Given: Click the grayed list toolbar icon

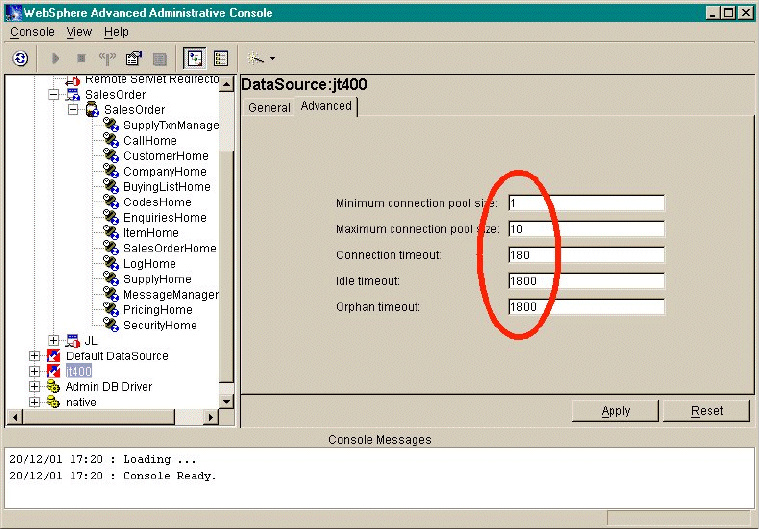Looking at the screenshot, I should (x=160, y=59).
